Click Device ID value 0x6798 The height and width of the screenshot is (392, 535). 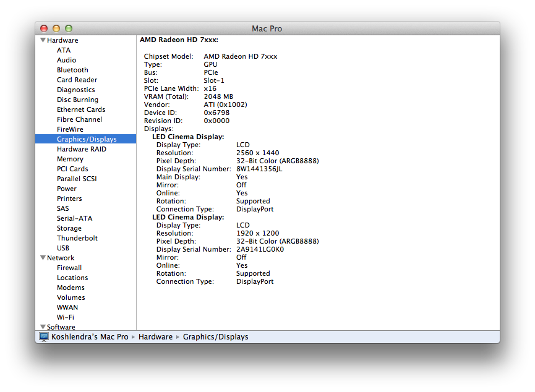click(x=216, y=113)
